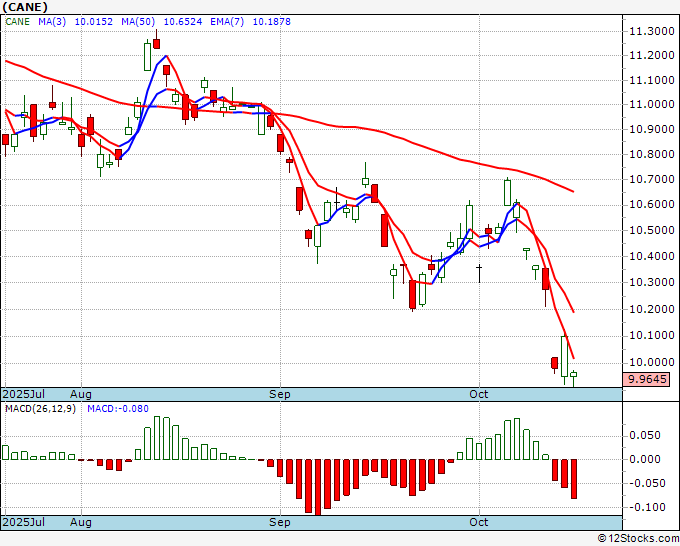Click the 10.8000 price axis label
This screenshot has height=546, width=680.
point(652,154)
